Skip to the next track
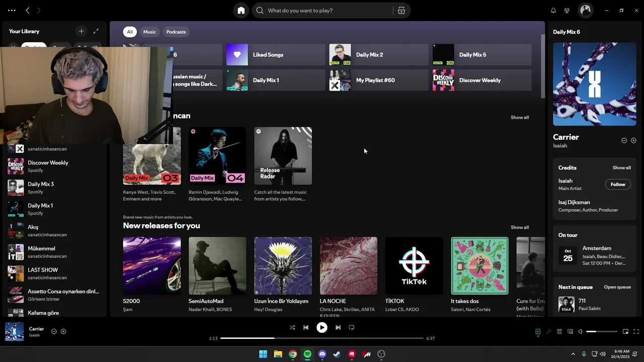 point(338,327)
